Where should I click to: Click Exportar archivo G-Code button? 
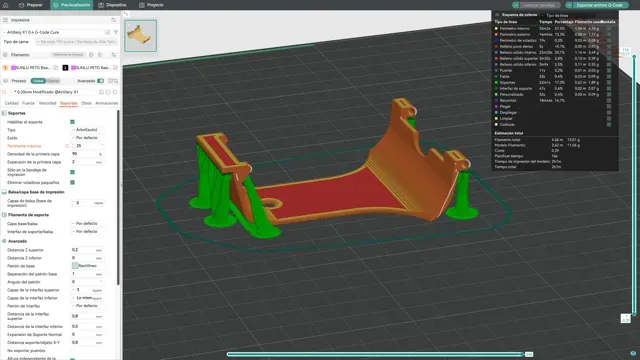point(596,5)
